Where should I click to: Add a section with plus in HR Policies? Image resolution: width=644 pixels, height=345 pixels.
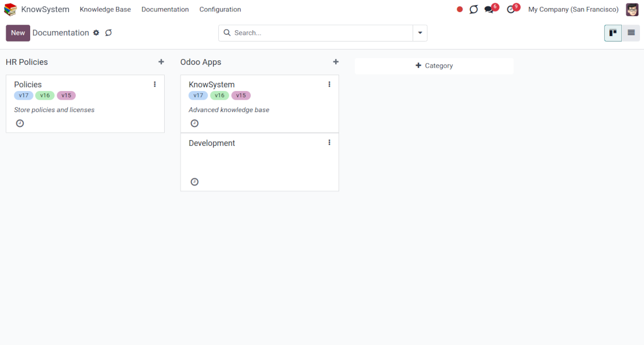tap(161, 62)
